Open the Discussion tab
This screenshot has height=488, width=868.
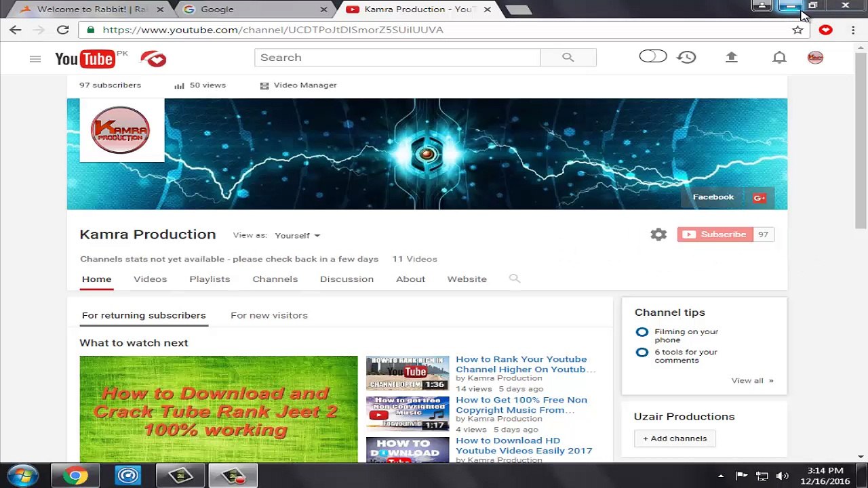pyautogui.click(x=347, y=279)
